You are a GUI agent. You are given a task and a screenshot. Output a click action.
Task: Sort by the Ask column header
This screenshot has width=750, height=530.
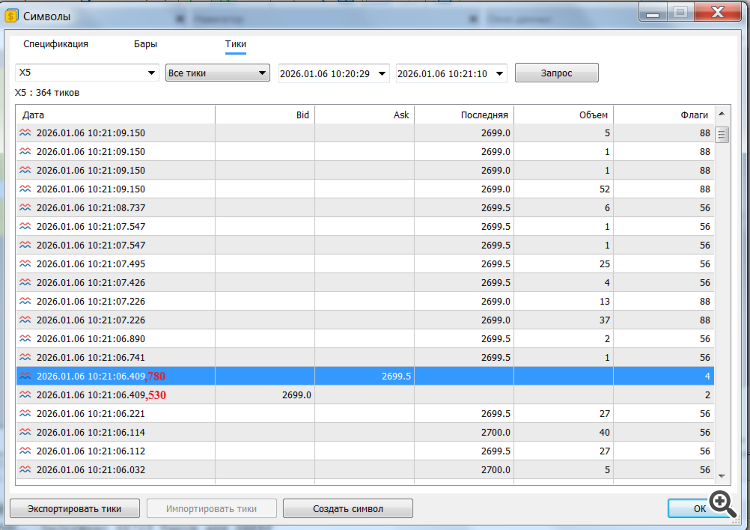(364, 115)
